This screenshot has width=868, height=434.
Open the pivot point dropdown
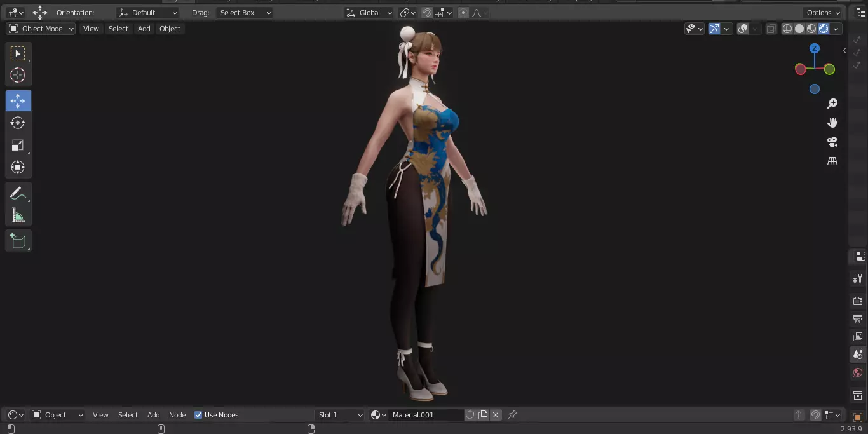click(407, 13)
